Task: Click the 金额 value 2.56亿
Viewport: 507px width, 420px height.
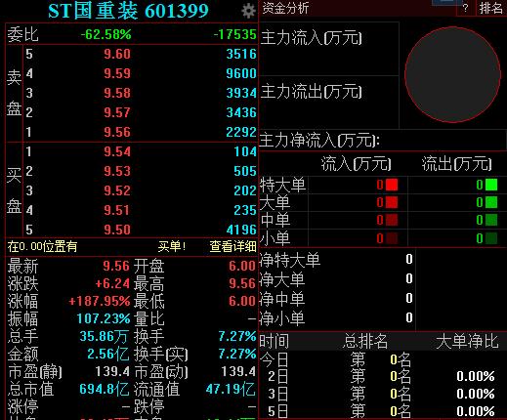Action: [108, 354]
